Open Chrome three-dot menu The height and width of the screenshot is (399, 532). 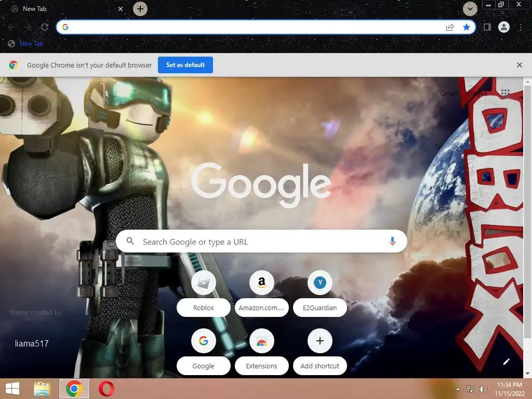tap(521, 27)
